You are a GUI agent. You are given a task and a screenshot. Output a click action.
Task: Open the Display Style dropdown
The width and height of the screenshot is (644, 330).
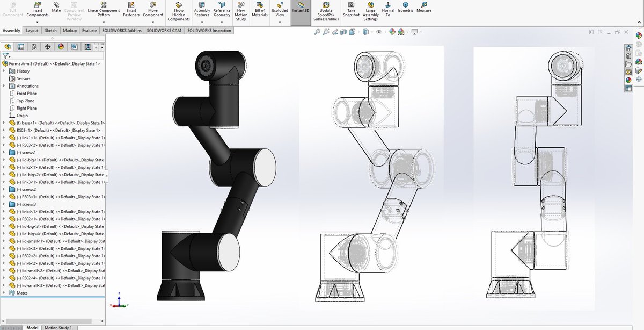(372, 32)
